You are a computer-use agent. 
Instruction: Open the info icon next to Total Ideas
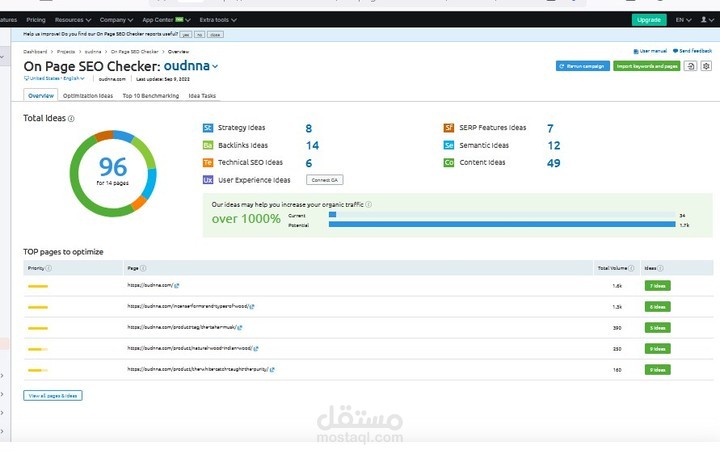tap(71, 118)
